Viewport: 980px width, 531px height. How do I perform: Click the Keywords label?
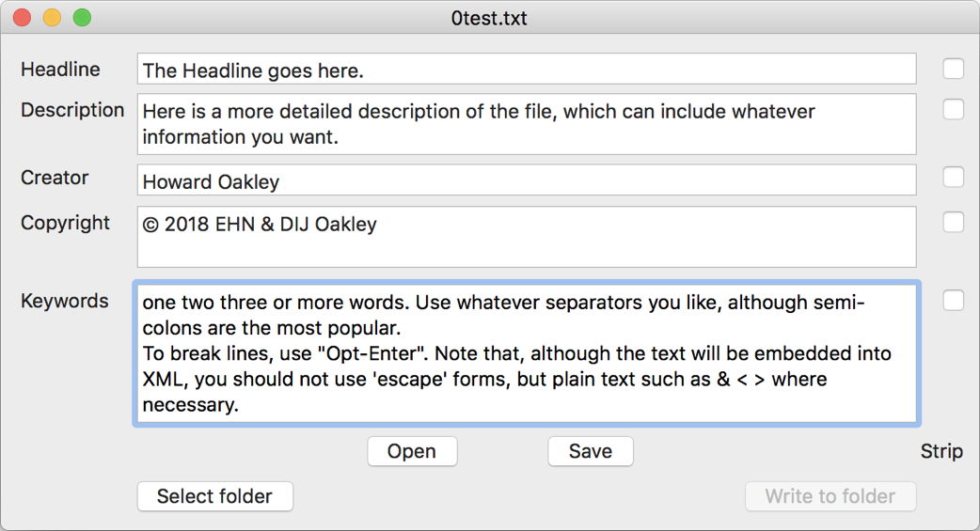point(65,301)
